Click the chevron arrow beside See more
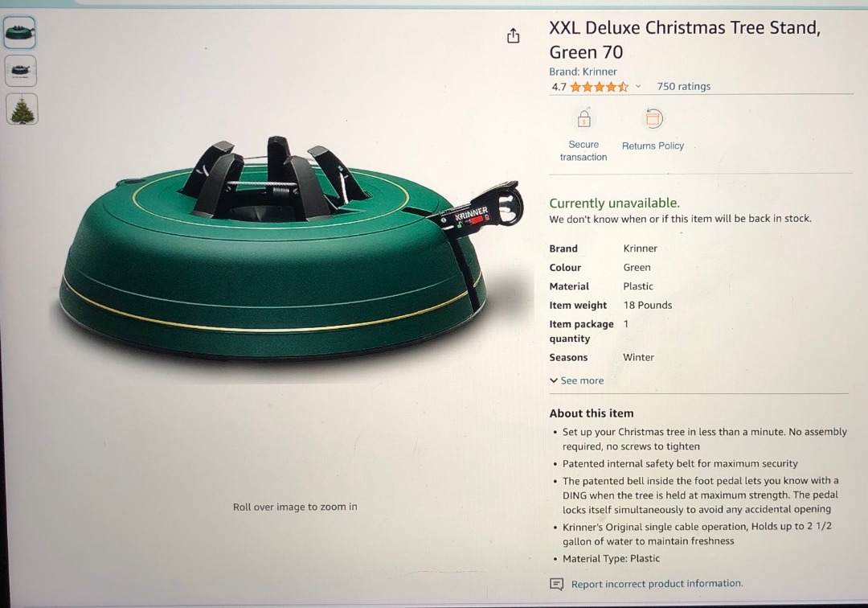The image size is (868, 608). tap(554, 380)
